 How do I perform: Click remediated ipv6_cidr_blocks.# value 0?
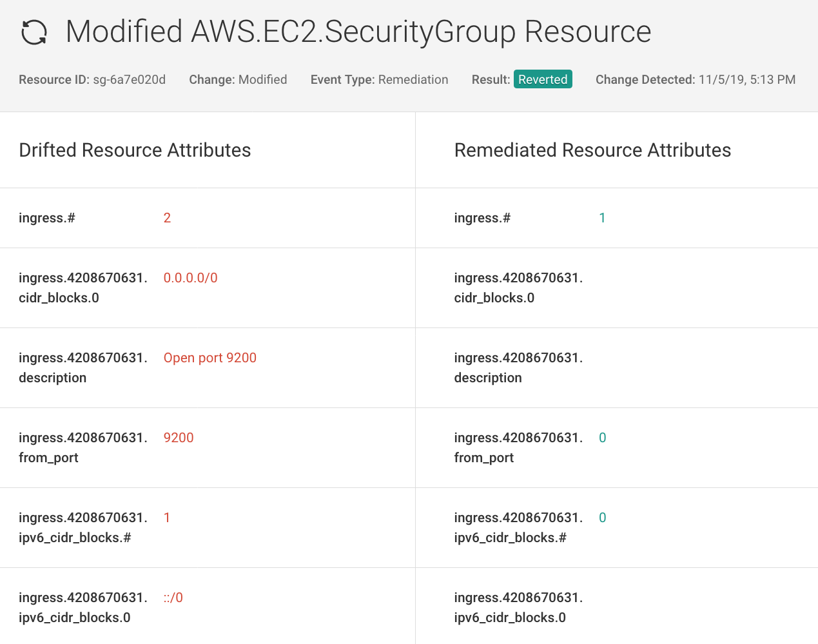tap(603, 518)
